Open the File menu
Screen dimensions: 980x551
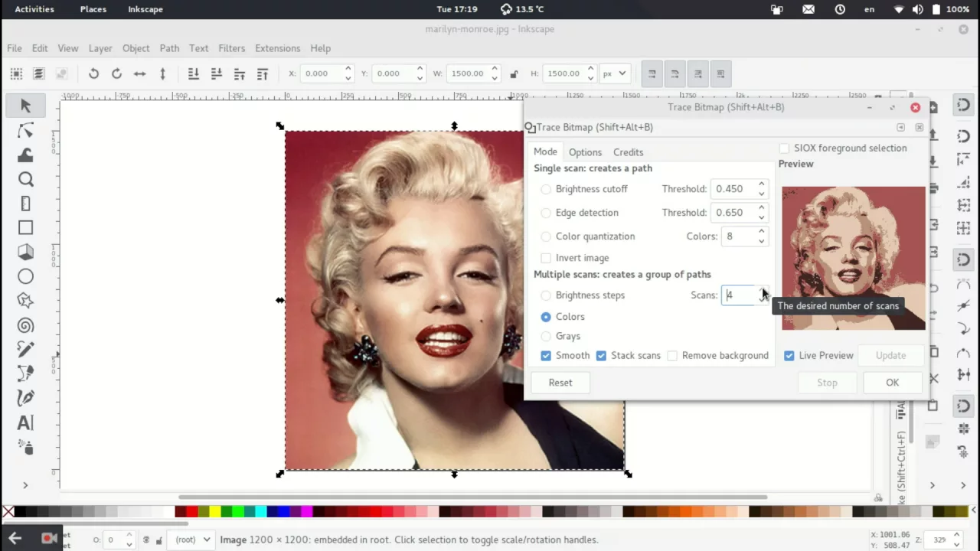tap(15, 48)
